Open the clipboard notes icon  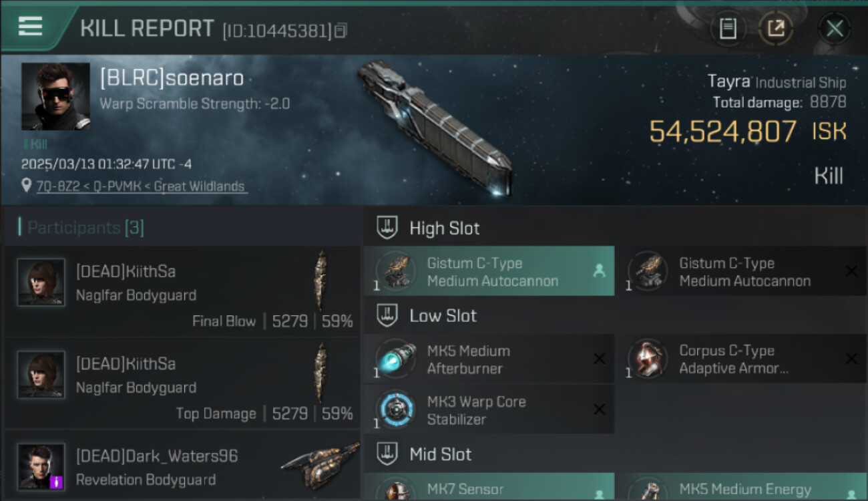(x=728, y=29)
